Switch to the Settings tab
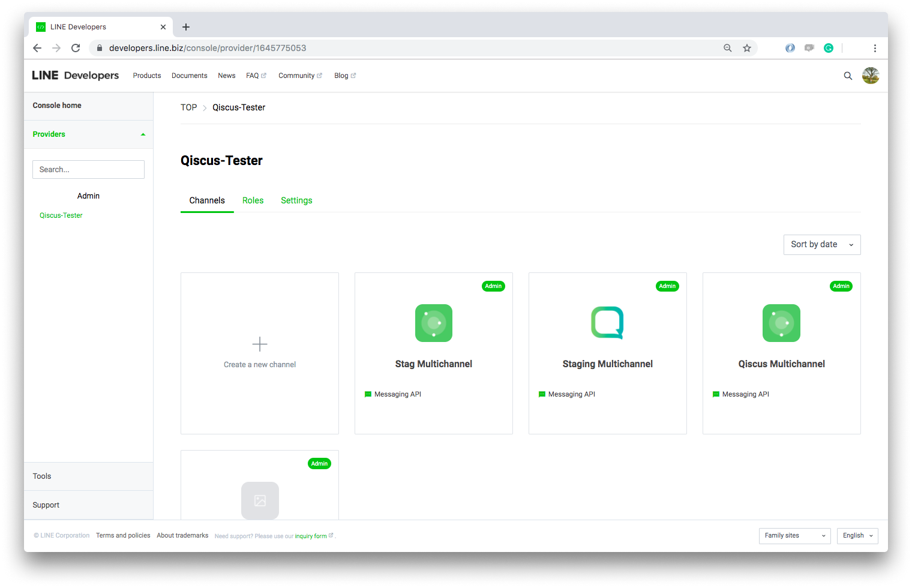Viewport: 912px width, 588px height. [296, 200]
